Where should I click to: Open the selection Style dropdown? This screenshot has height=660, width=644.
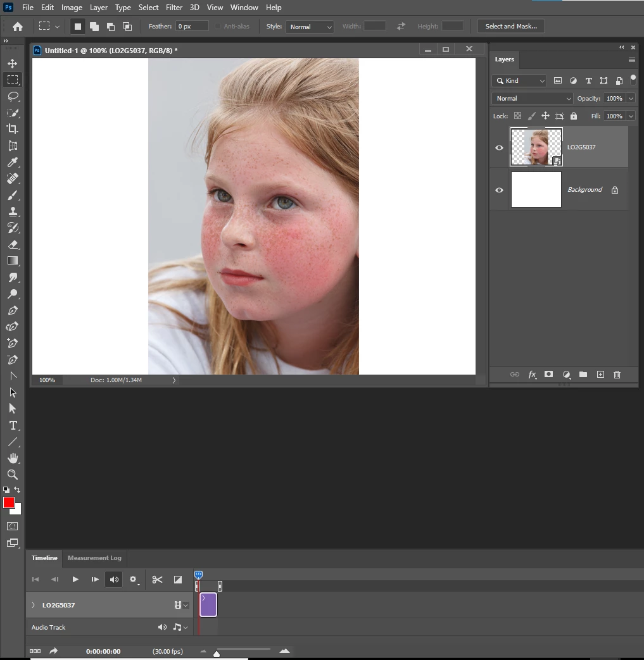point(310,27)
